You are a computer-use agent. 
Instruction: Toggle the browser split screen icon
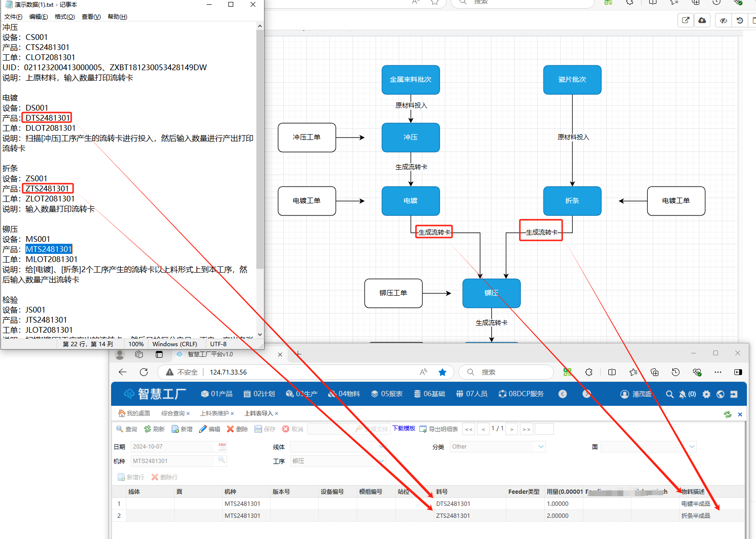pos(612,372)
